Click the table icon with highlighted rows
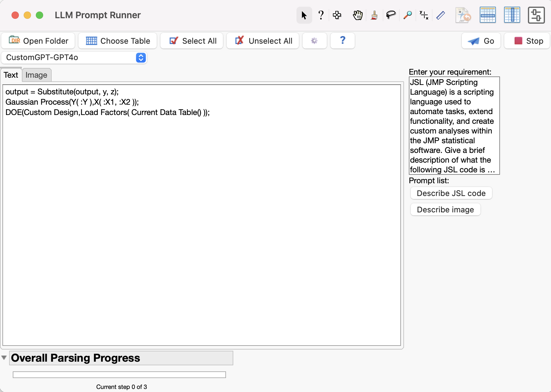Viewport: 551px width, 392px height. click(488, 15)
